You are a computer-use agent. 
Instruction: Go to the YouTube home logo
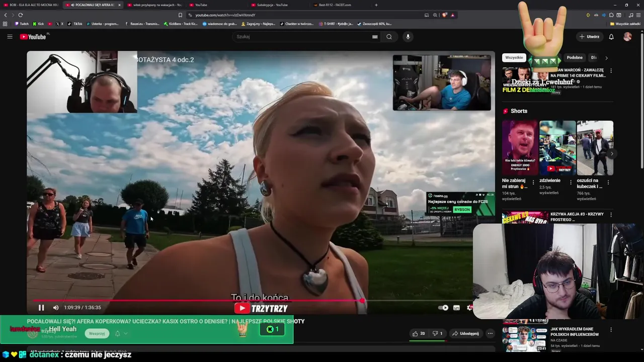click(33, 37)
